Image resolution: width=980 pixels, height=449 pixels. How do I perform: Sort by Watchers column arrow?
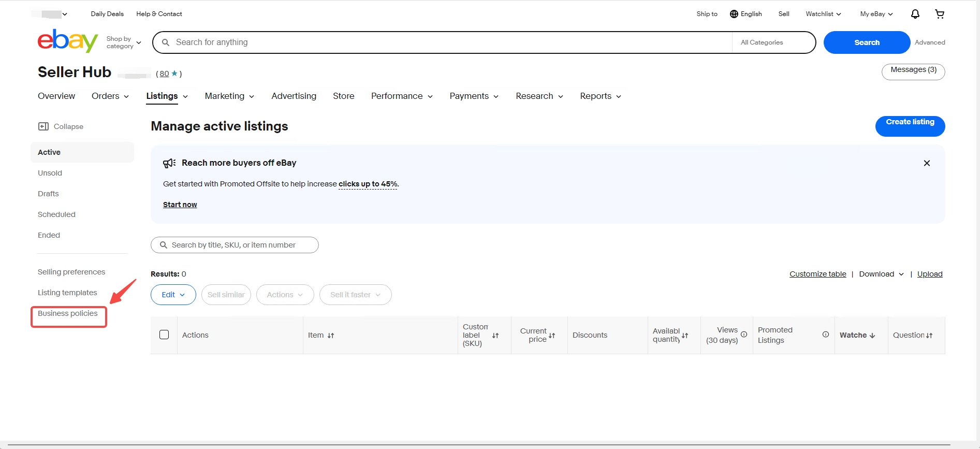pyautogui.click(x=872, y=336)
